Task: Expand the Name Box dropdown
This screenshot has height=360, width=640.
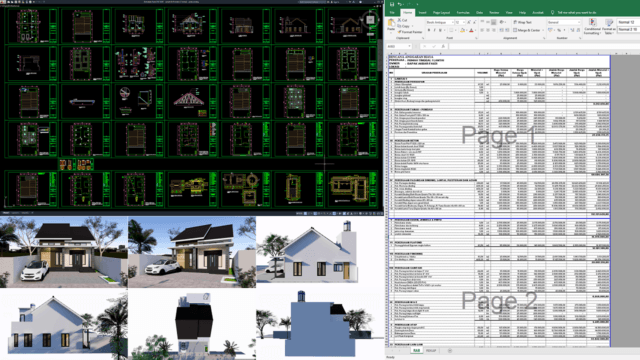Action: (x=409, y=46)
